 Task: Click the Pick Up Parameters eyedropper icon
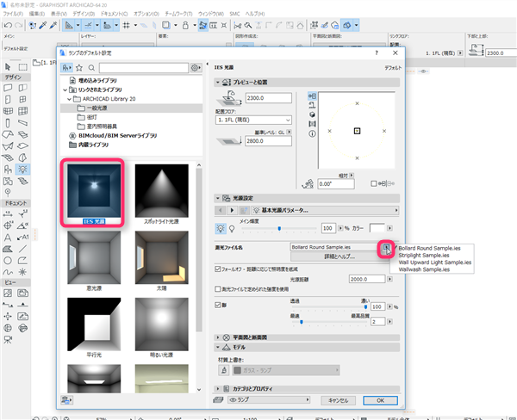pyautogui.click(x=43, y=25)
